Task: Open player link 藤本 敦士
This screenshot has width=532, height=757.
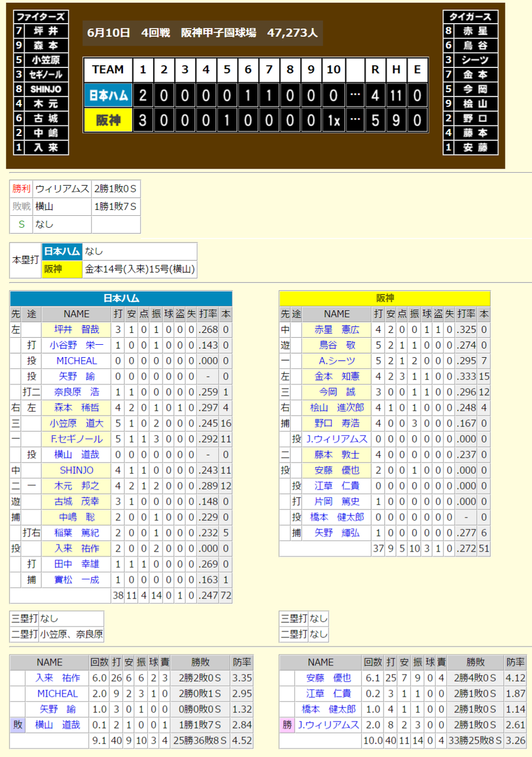Action: 337,455
